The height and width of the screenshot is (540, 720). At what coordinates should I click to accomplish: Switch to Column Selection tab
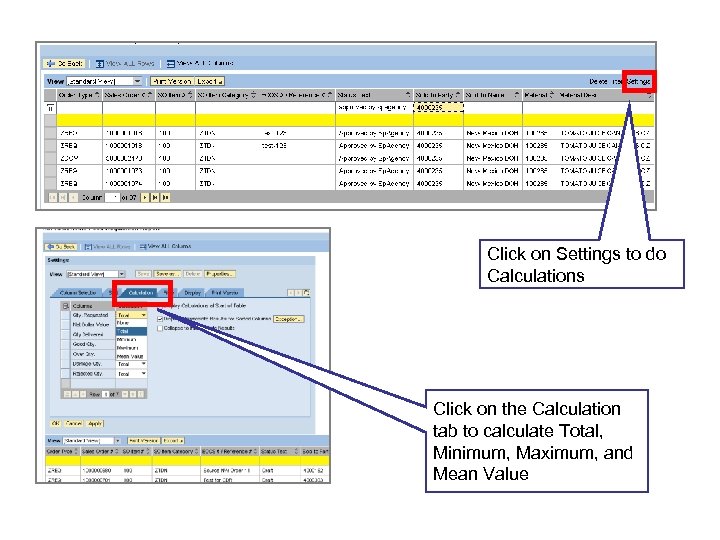pyautogui.click(x=78, y=292)
